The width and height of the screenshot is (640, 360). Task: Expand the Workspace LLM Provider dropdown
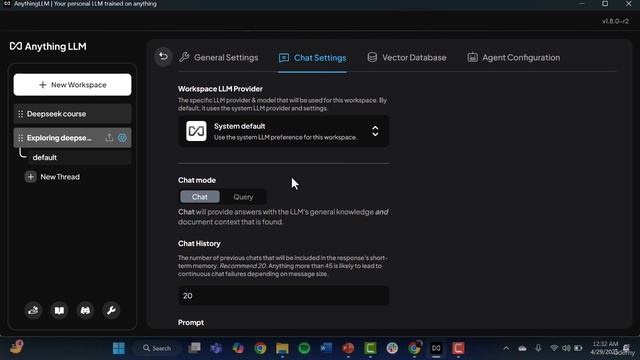tap(283, 131)
